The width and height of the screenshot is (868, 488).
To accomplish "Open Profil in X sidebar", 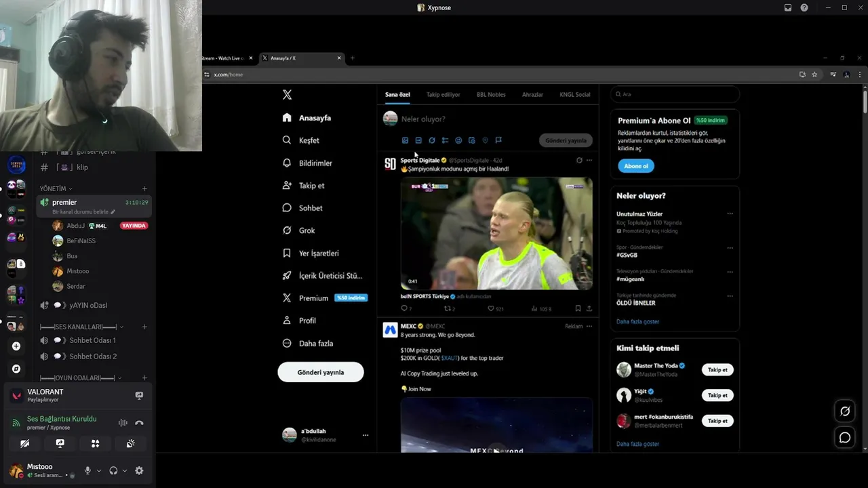I will (x=299, y=321).
